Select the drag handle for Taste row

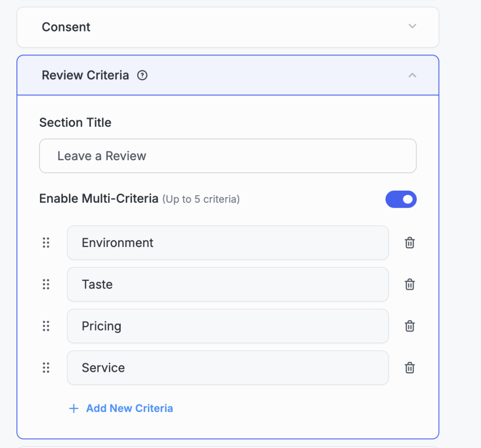tap(46, 285)
